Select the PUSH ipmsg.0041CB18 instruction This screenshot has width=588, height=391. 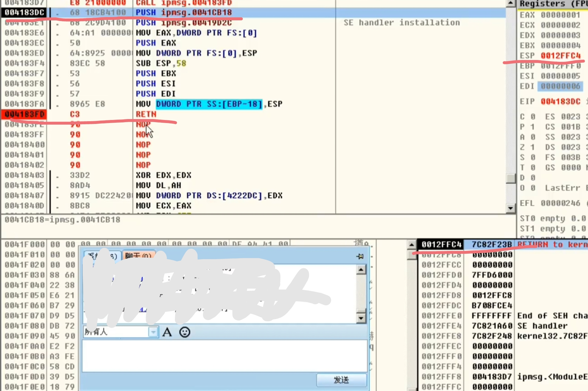tap(184, 12)
